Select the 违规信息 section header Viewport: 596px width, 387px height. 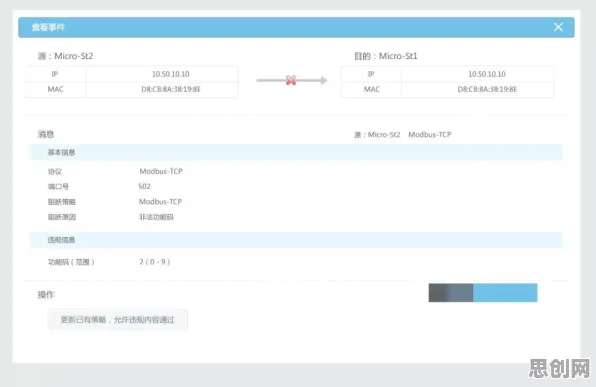click(x=296, y=240)
